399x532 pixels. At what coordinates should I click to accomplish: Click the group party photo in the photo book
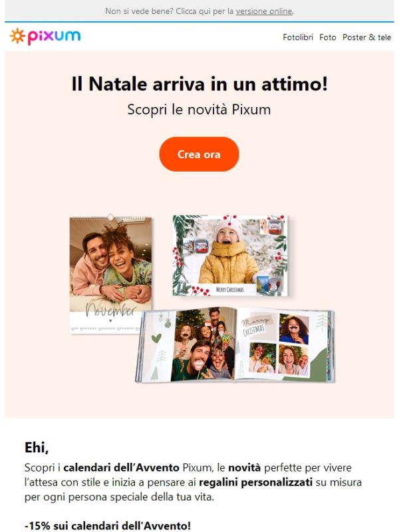(x=203, y=344)
